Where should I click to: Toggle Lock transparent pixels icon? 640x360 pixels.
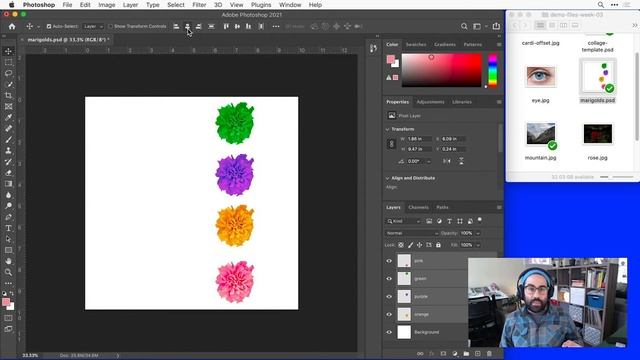(401, 245)
